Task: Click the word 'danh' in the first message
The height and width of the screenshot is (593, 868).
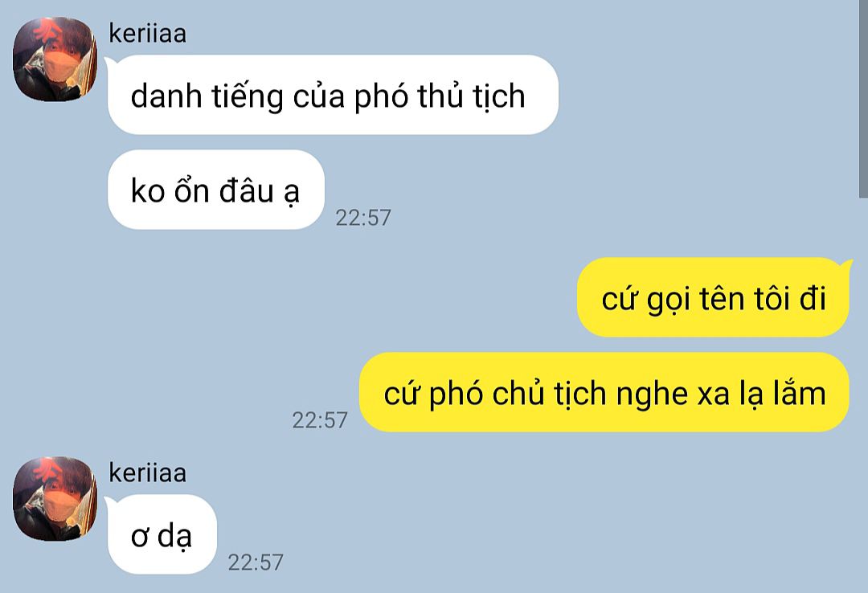Action: point(166,96)
